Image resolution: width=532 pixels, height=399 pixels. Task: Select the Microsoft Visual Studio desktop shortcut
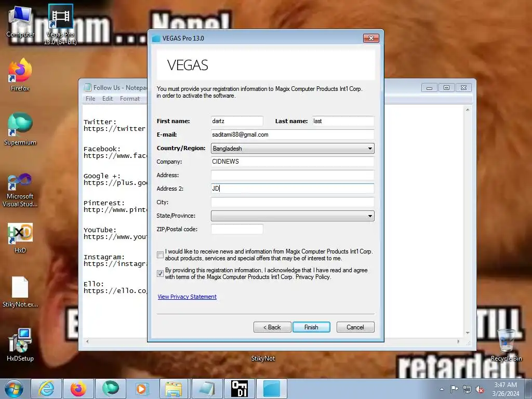click(x=20, y=190)
